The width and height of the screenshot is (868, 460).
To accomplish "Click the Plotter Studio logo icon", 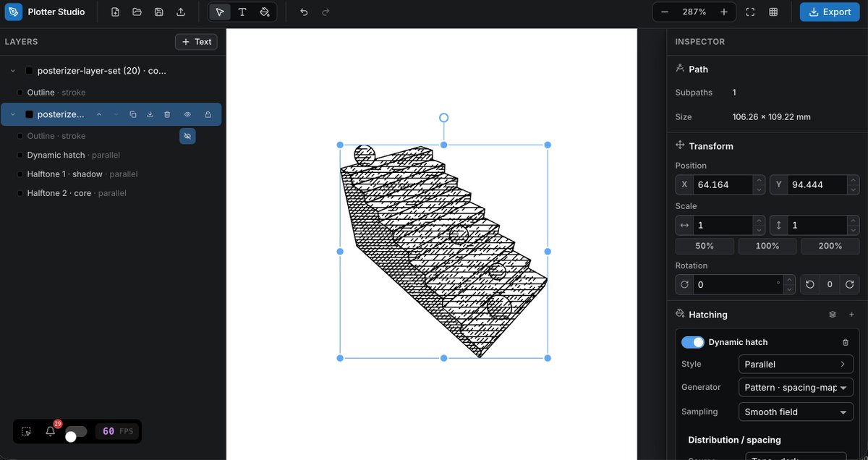I will 14,12.
